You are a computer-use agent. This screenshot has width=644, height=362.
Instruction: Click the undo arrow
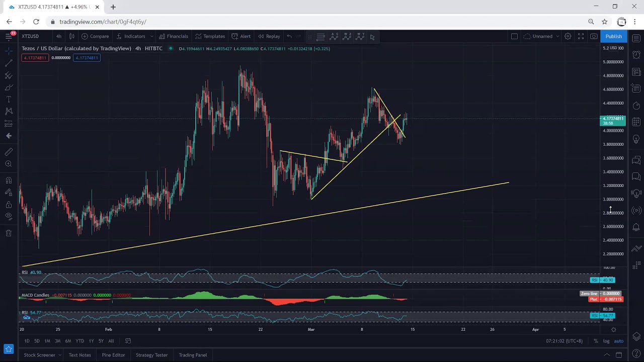[x=289, y=36]
